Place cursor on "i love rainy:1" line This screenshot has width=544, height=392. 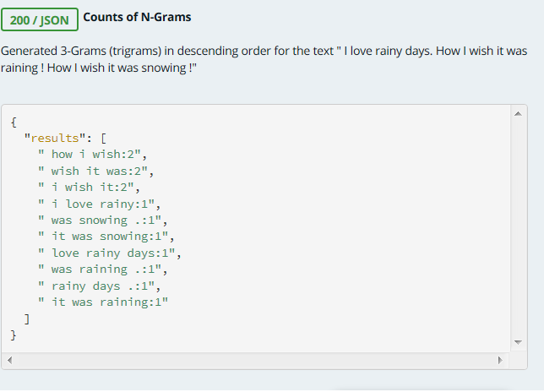103,204
